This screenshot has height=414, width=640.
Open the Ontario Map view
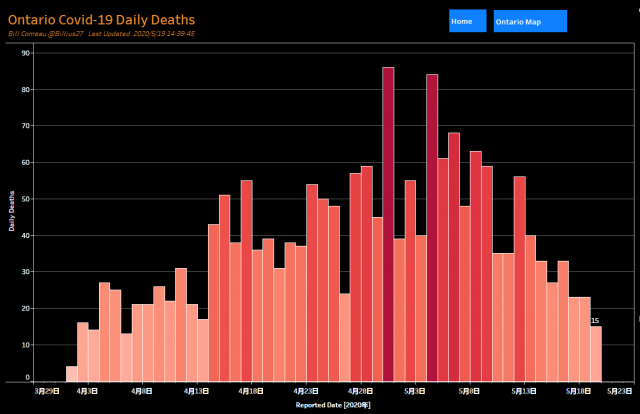point(530,21)
